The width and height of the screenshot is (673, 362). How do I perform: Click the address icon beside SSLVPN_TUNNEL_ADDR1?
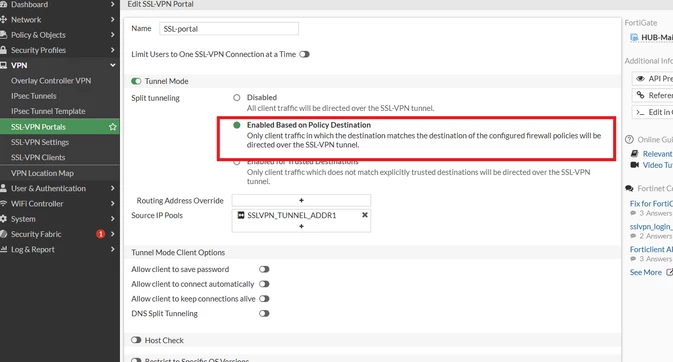coord(241,215)
